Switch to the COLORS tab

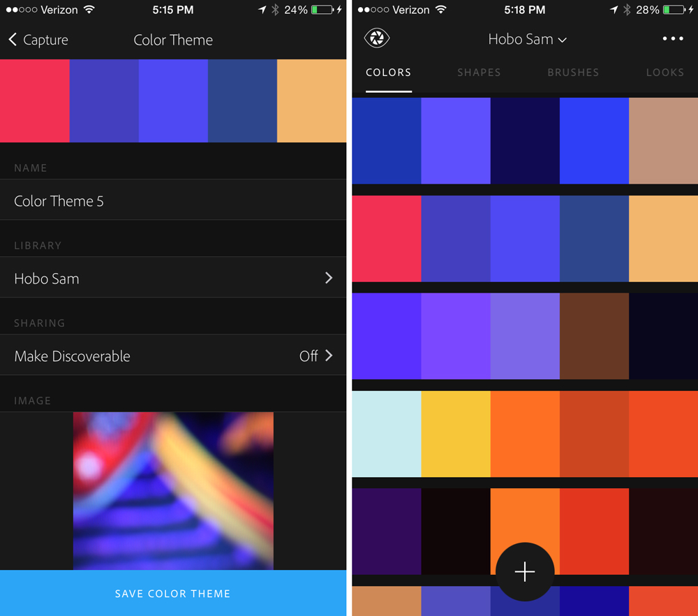pyautogui.click(x=388, y=73)
